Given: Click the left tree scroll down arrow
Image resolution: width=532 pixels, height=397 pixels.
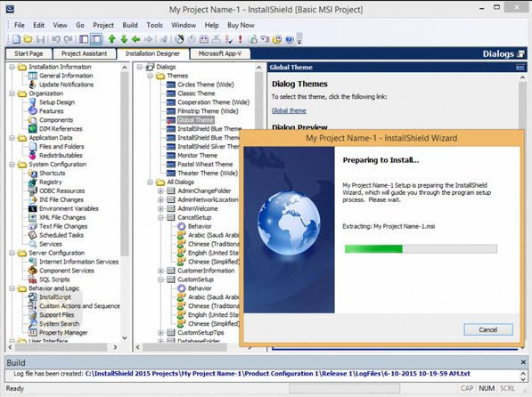Looking at the screenshot, I should pos(125,338).
